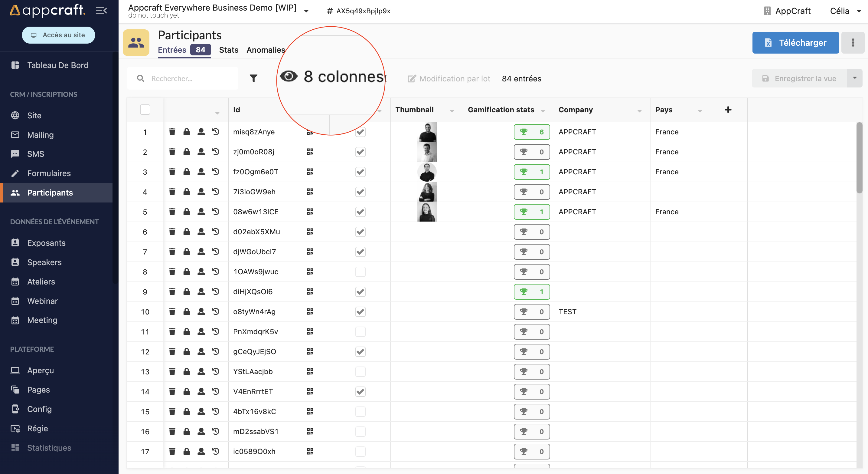Check the select-all header checkbox
Image resolution: width=868 pixels, height=474 pixels.
click(x=145, y=110)
